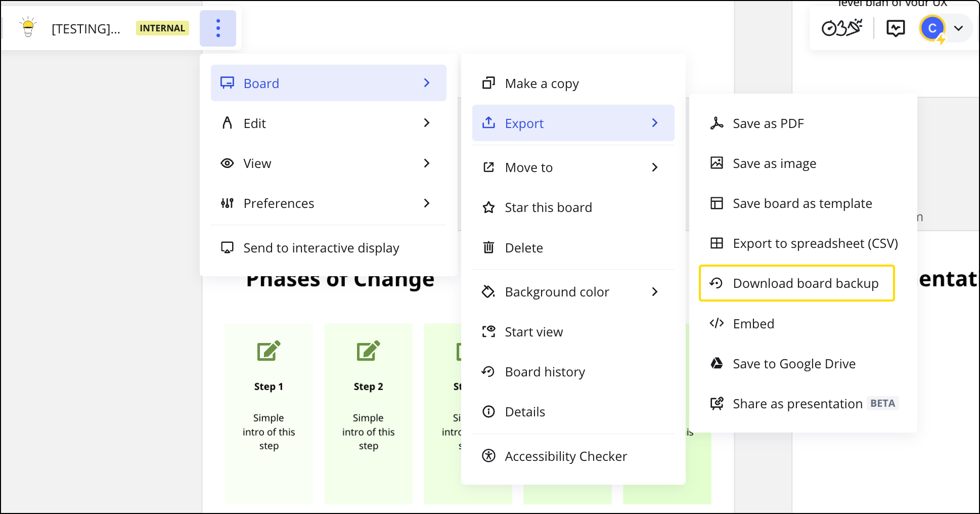Viewport: 980px width, 514px height.
Task: Select Download board backup
Action: coord(797,283)
